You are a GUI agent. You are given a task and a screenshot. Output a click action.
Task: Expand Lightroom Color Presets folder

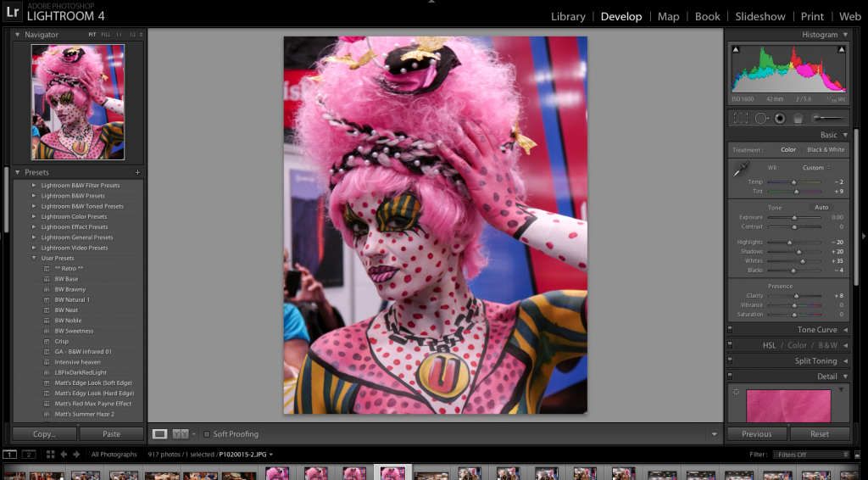point(34,216)
